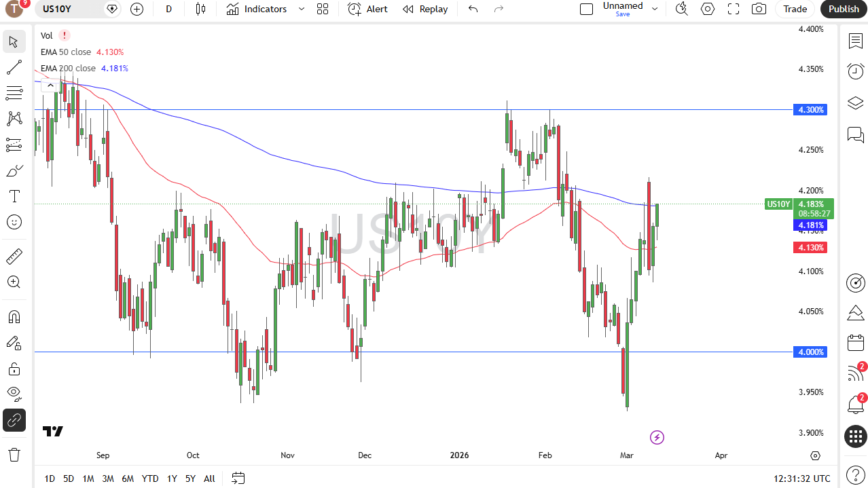Screen dimensions: 868x488
Task: Open indicator templates grid
Action: [x=323, y=9]
